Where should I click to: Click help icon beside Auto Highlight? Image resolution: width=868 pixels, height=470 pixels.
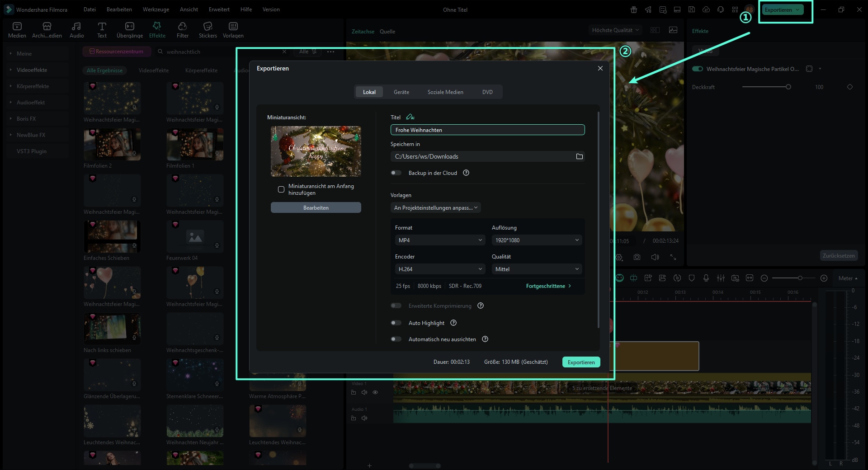point(453,323)
